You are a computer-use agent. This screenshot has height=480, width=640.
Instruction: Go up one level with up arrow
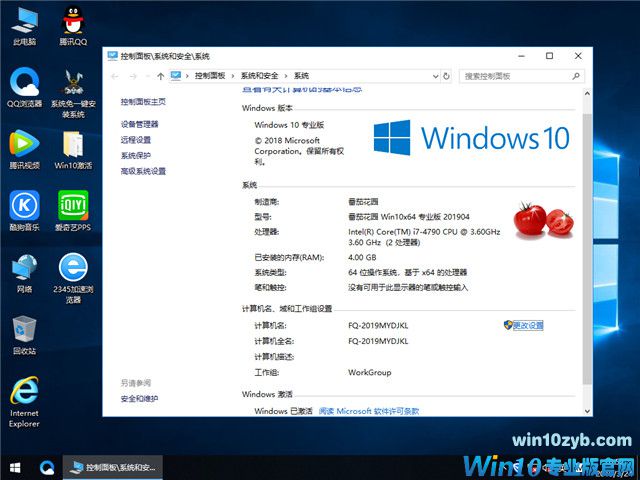click(160, 76)
